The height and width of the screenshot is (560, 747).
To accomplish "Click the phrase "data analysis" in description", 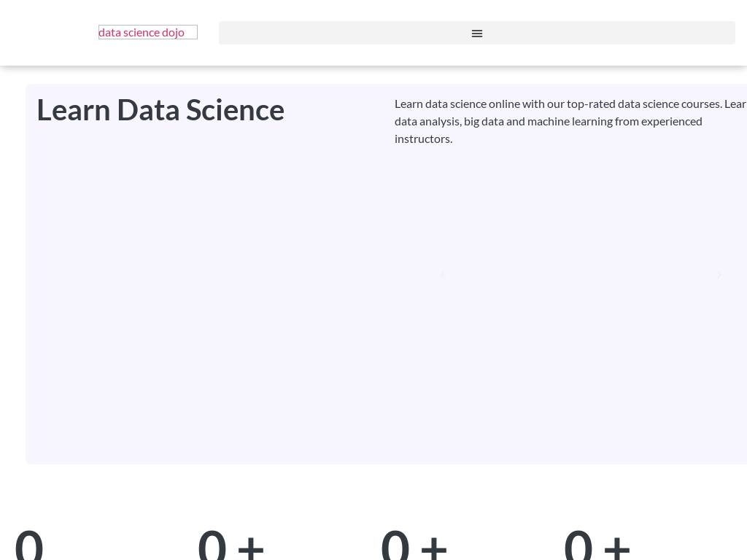I will coord(427,121).
